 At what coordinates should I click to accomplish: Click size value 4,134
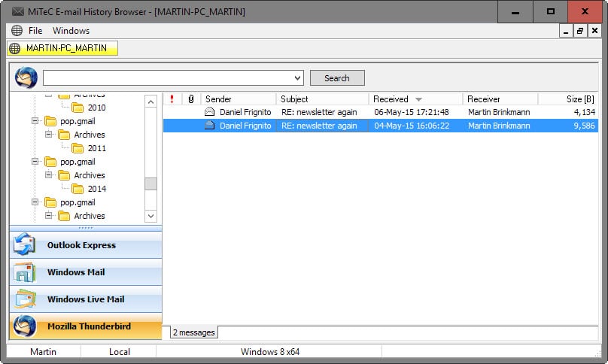(584, 112)
